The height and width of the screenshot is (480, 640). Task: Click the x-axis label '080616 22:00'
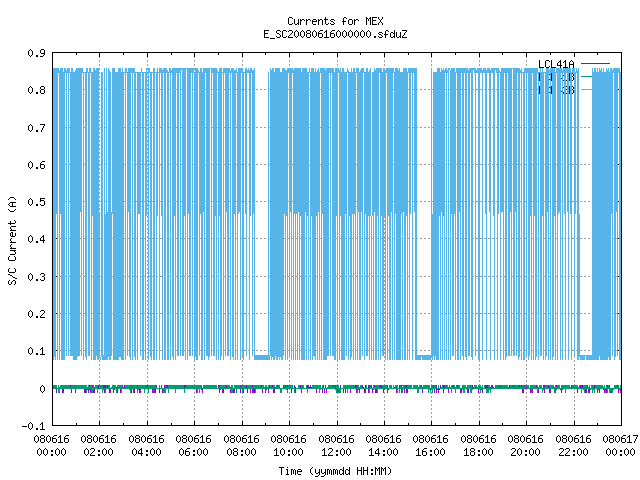[573, 446]
